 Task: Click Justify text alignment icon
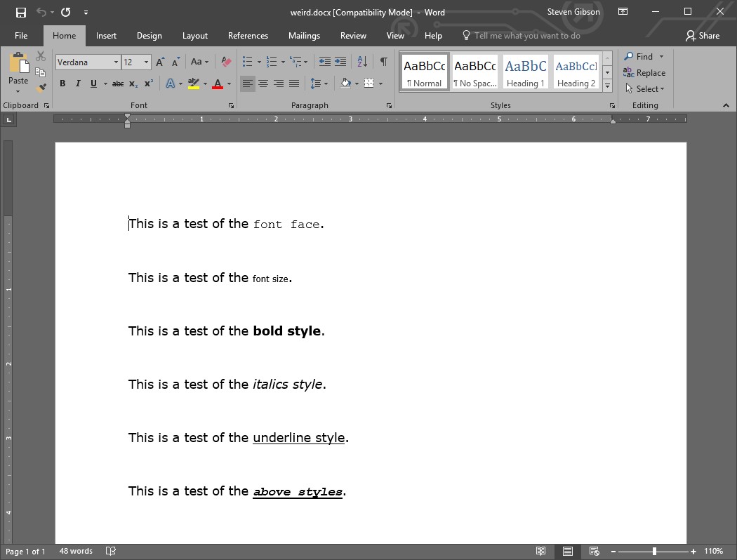pos(294,84)
